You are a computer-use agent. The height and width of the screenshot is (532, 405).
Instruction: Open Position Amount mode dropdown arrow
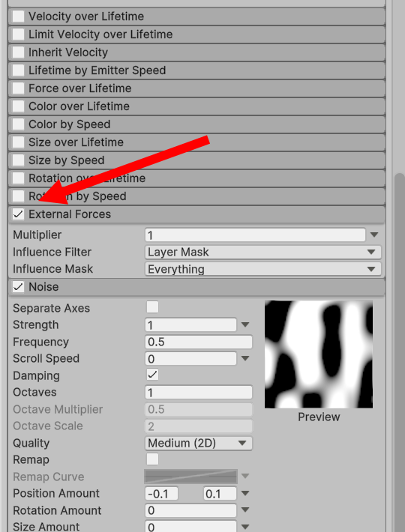245,493
